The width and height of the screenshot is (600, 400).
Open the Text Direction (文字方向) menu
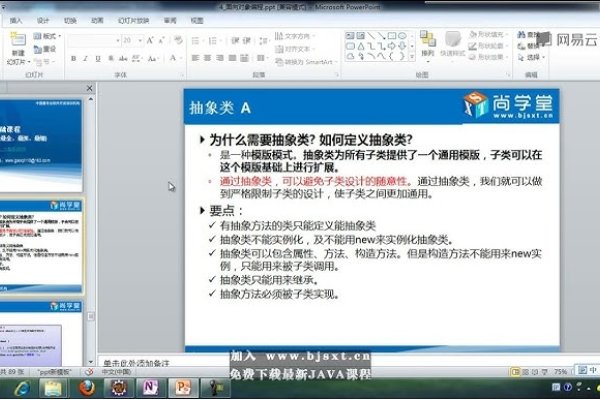pos(295,36)
